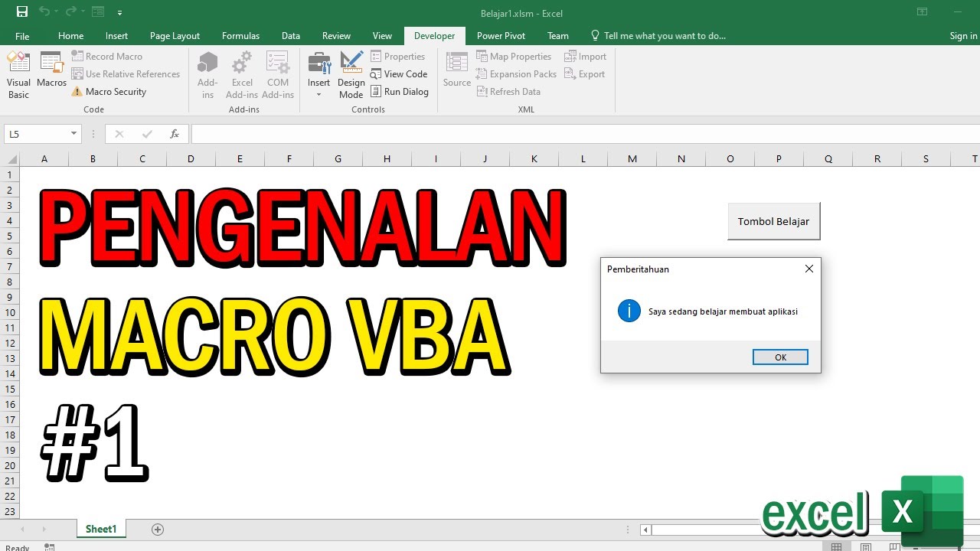
Task: Switch to the Review tab
Action: [x=336, y=36]
